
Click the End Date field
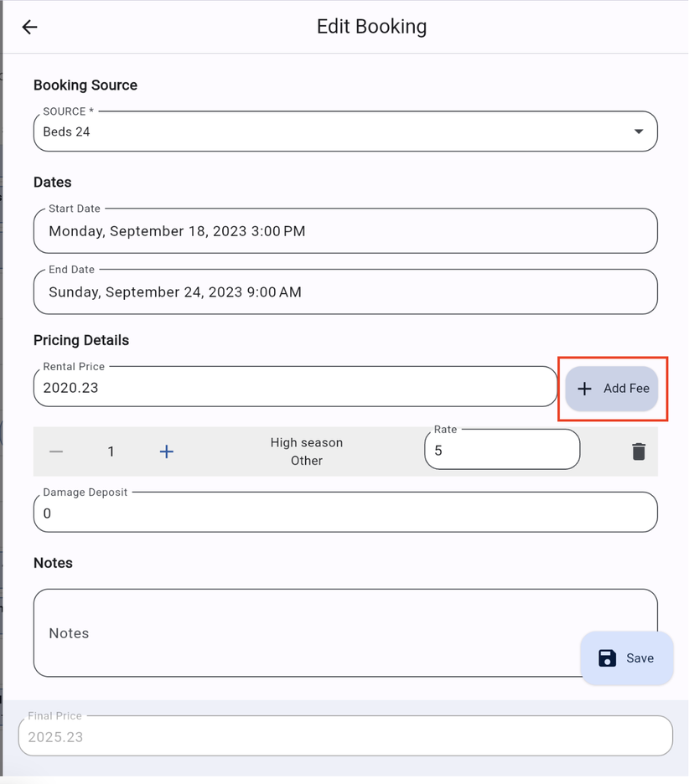pos(344,292)
